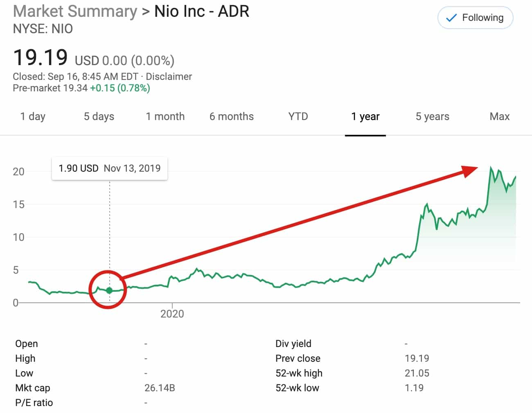Click the blue checkmark icon in Following button
532x413 pixels.
point(451,18)
